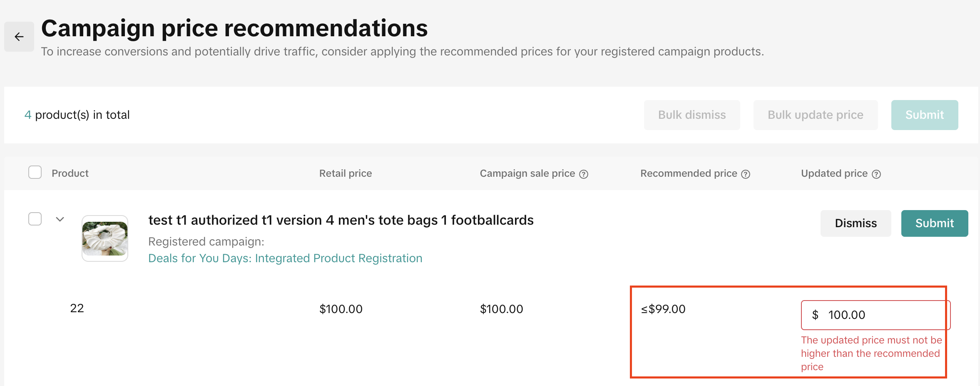Click the tote bags product title
This screenshot has width=980, height=386.
tap(341, 220)
